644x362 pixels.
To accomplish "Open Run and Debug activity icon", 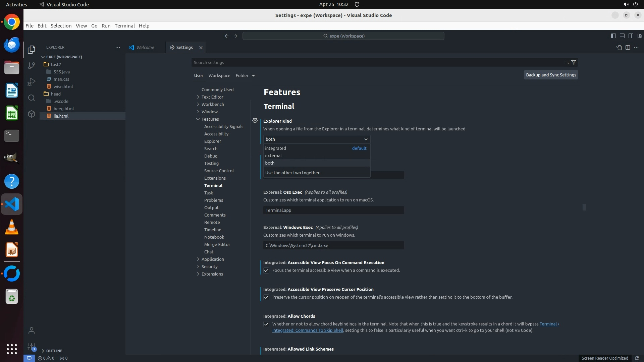I will [32, 82].
